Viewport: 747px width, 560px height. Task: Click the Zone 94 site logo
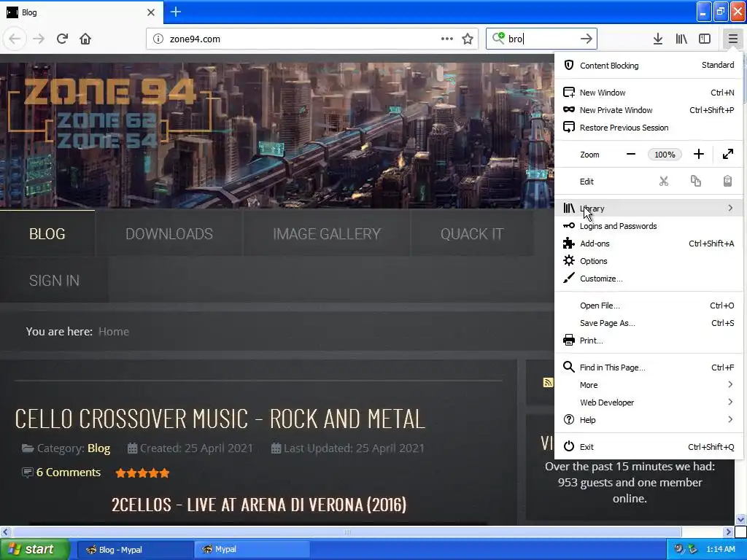[x=110, y=112]
